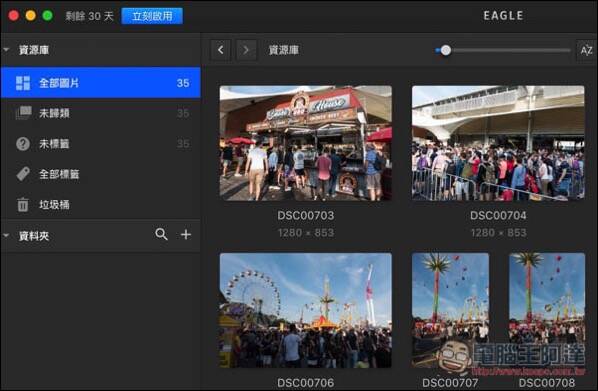
Task: Adjust the thumbnail size slider handle
Action: point(445,50)
